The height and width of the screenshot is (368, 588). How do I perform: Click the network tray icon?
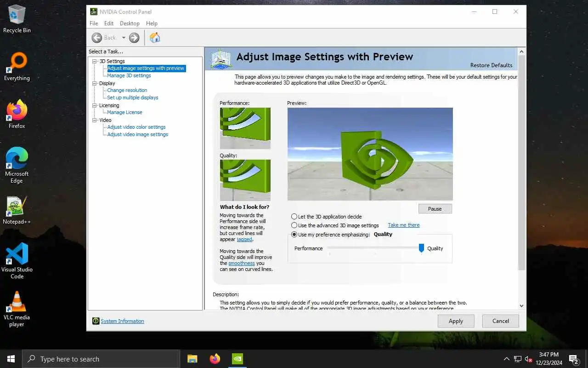pyautogui.click(x=518, y=359)
